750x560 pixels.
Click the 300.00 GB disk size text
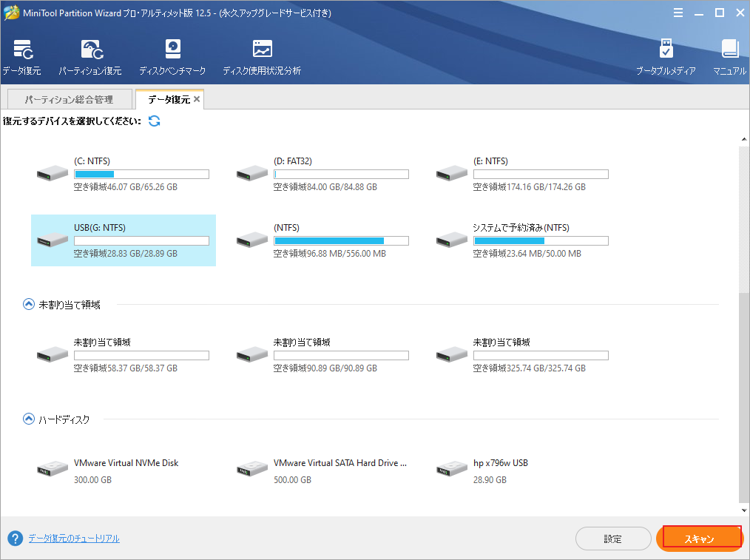(92, 479)
